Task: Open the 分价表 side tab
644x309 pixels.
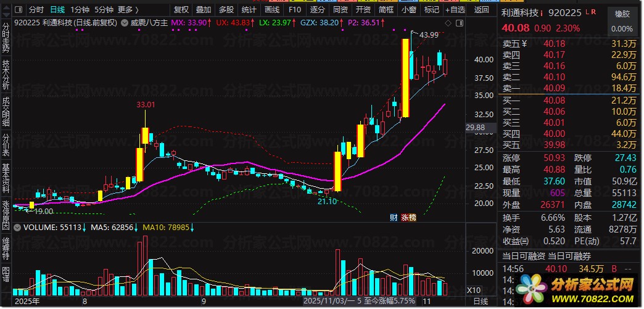Action: tap(6, 145)
